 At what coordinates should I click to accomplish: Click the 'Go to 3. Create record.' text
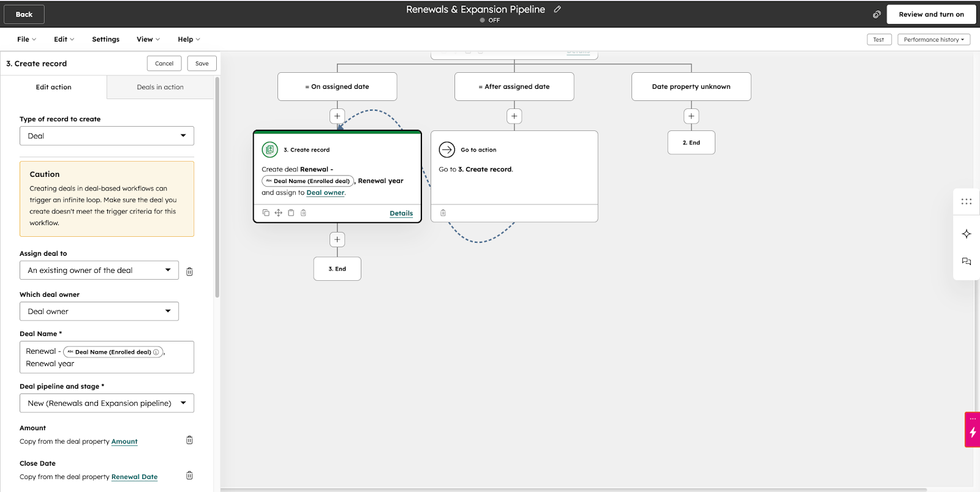(476, 170)
